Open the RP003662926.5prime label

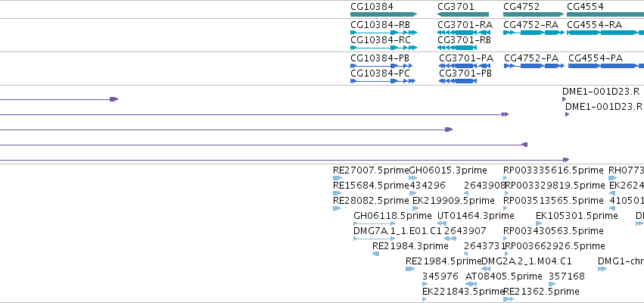(555, 246)
